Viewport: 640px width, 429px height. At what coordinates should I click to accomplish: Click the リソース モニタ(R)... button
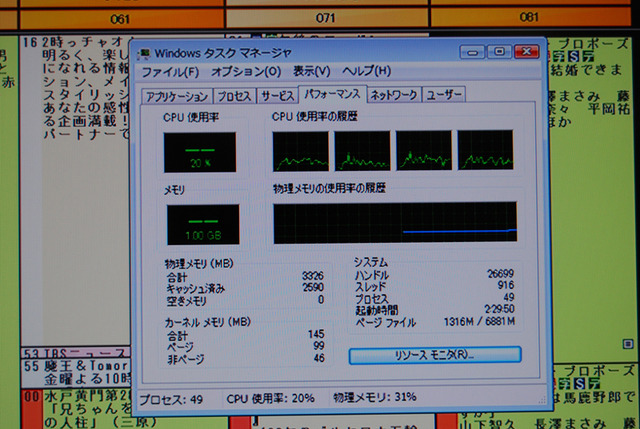click(x=435, y=355)
